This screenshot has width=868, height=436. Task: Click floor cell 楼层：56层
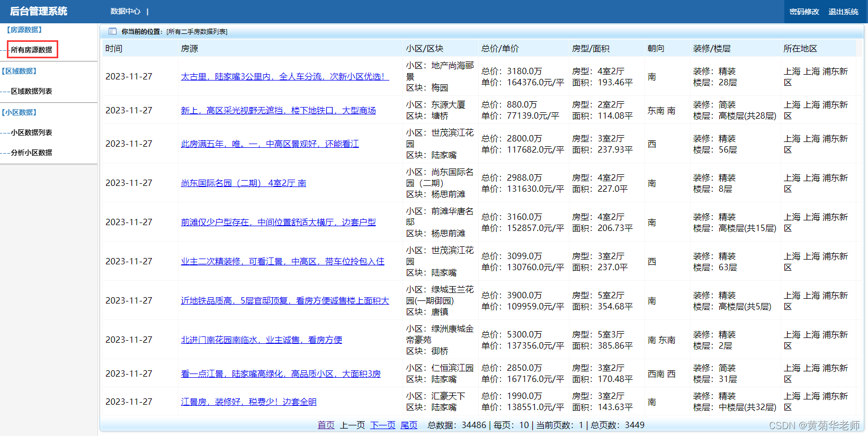pos(715,149)
